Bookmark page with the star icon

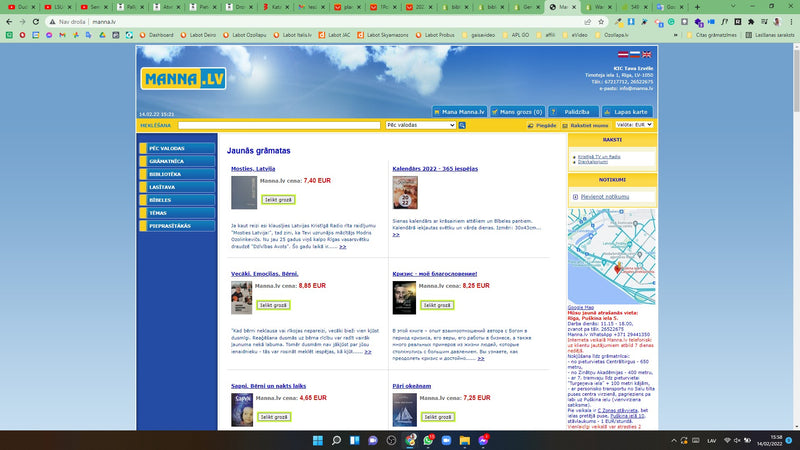tap(601, 22)
